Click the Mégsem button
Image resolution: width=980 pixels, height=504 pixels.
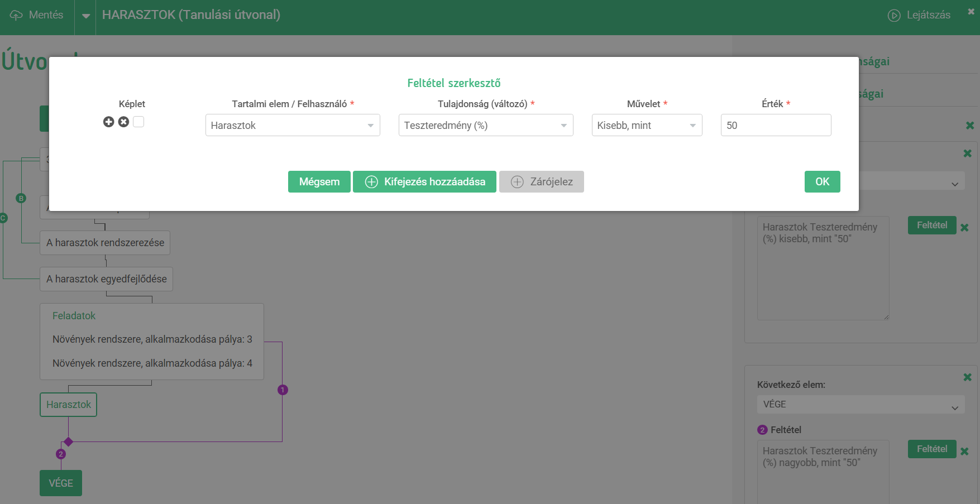(319, 181)
